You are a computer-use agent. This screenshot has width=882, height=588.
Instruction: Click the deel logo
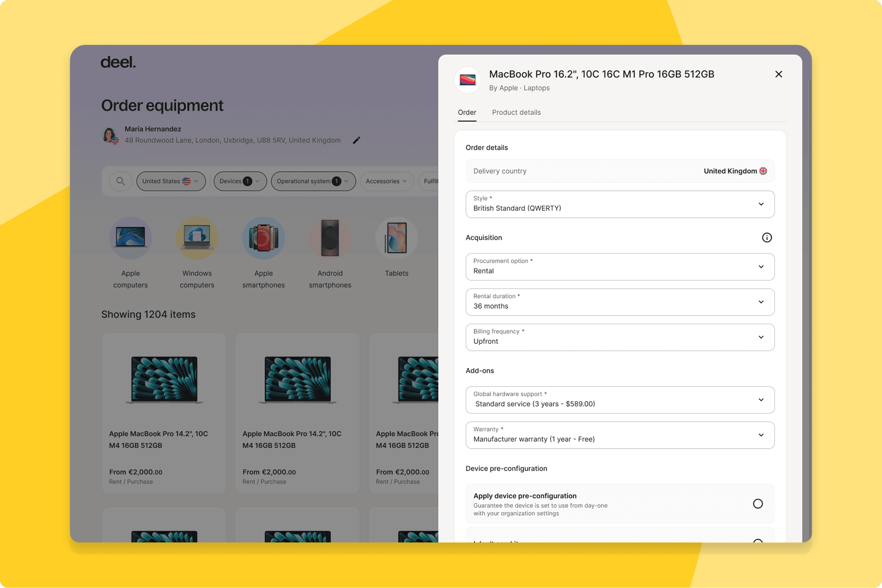(x=118, y=62)
